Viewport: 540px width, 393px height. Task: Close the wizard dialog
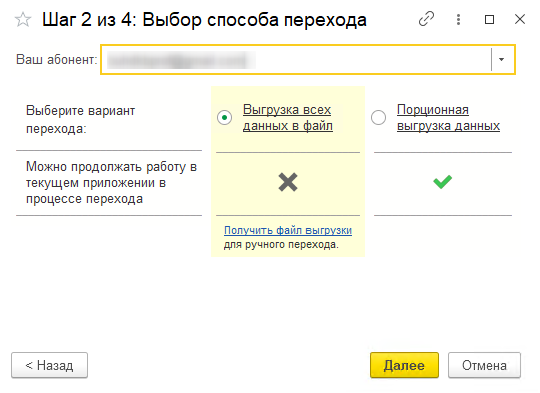(520, 19)
